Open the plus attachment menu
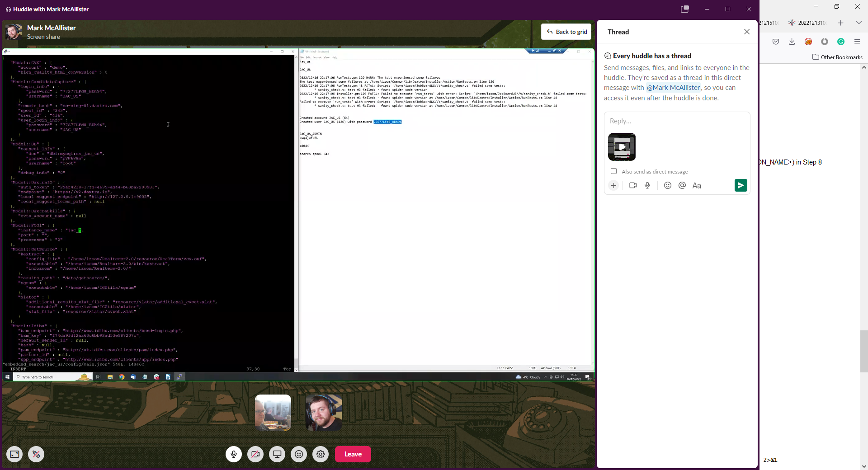This screenshot has height=470, width=868. point(613,185)
